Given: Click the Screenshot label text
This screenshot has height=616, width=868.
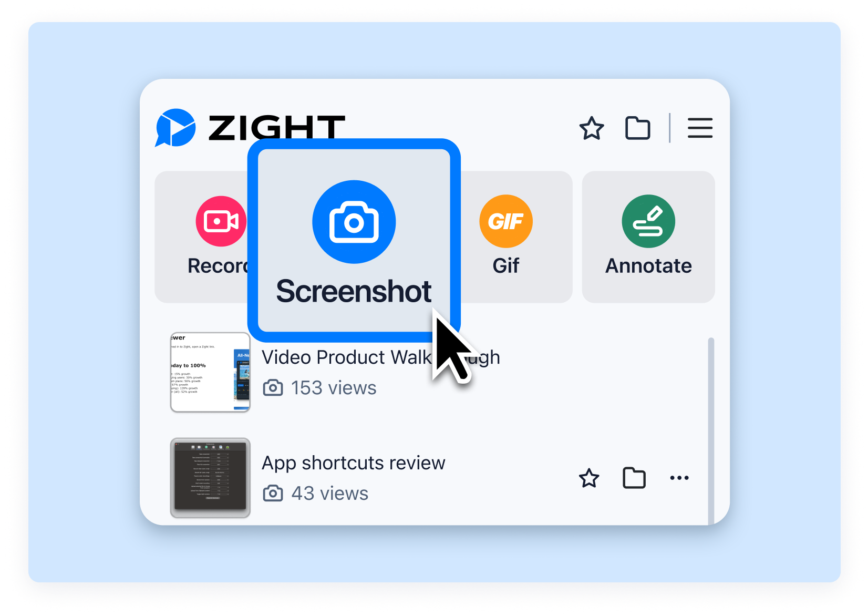Looking at the screenshot, I should coord(354,291).
